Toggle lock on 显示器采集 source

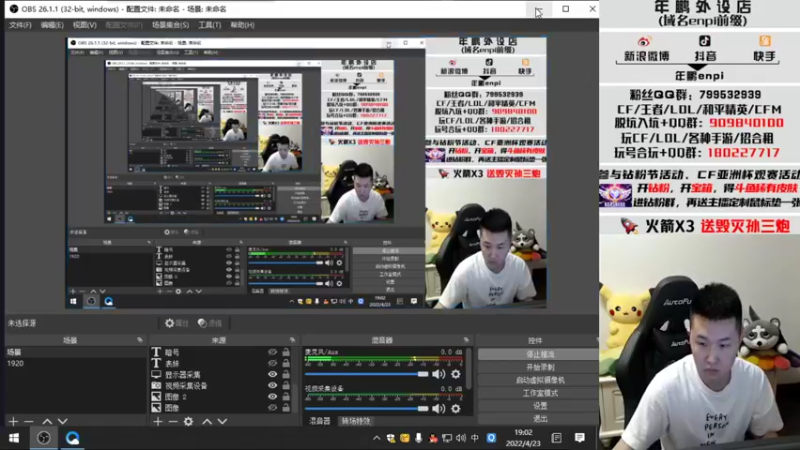286,374
